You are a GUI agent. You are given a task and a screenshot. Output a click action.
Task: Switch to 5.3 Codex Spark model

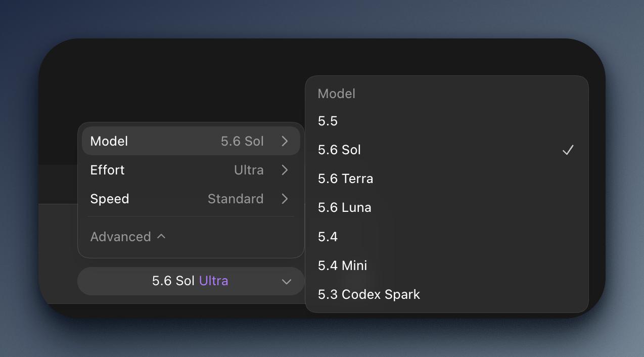(447, 294)
